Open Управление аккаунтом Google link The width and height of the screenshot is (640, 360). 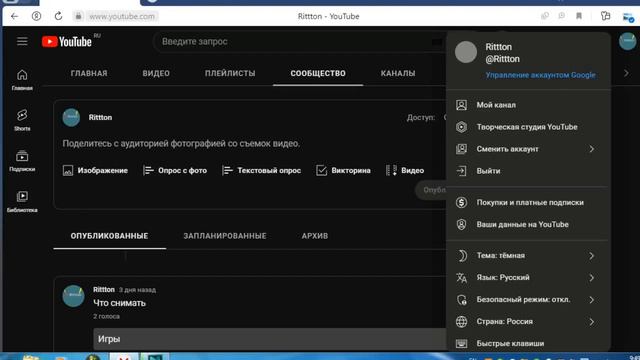point(540,75)
